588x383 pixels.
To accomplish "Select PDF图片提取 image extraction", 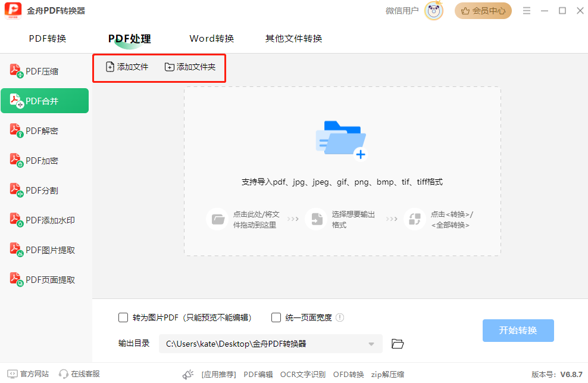I will (x=44, y=250).
